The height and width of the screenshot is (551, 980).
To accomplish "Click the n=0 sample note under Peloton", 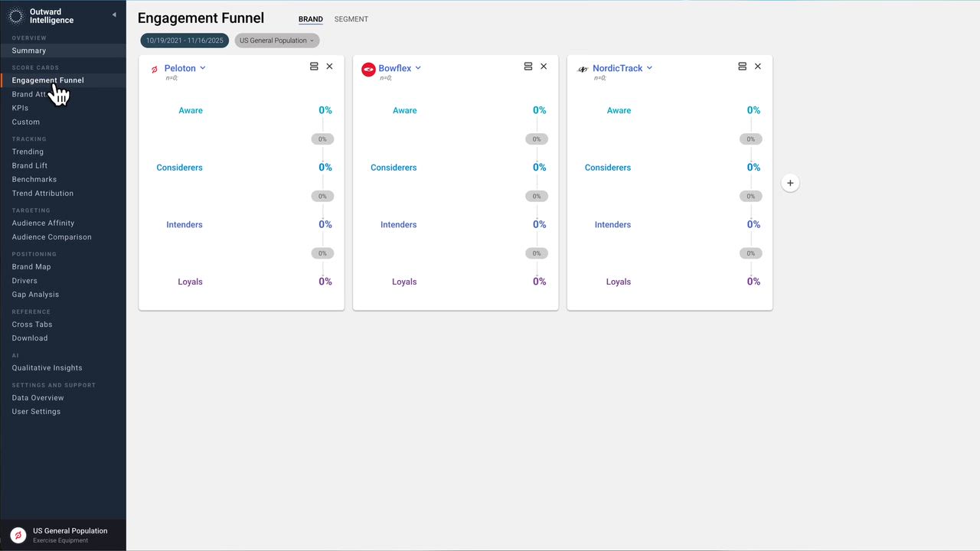I will click(171, 78).
